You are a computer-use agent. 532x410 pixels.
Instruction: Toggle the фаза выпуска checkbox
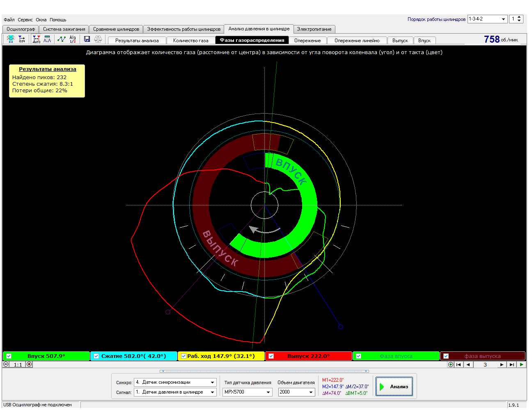(446, 356)
